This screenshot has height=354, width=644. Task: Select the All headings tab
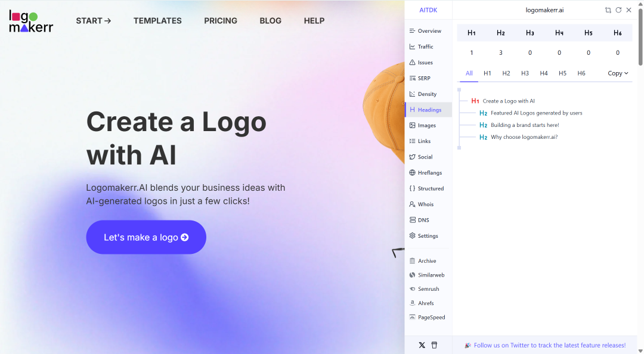(469, 73)
